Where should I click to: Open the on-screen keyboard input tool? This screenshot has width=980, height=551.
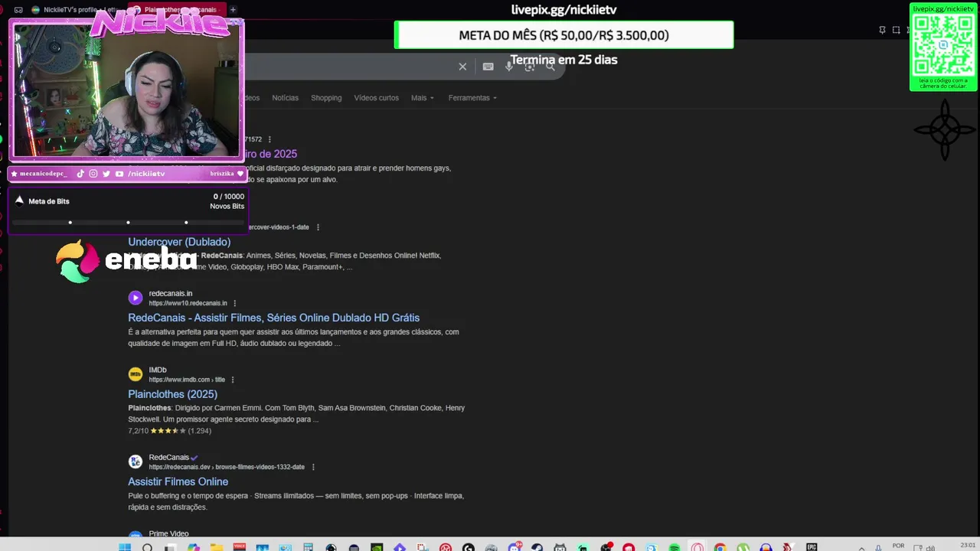pos(488,67)
